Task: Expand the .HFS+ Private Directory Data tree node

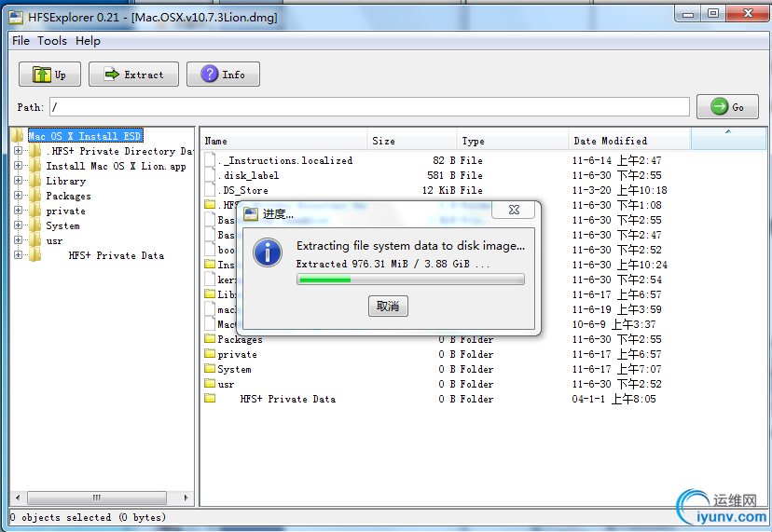Action: tap(19, 151)
